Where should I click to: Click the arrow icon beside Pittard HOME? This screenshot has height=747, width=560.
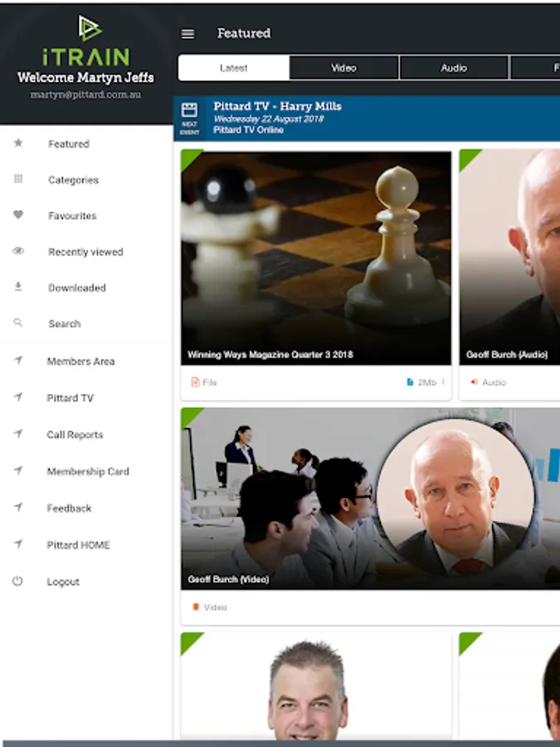(18, 544)
